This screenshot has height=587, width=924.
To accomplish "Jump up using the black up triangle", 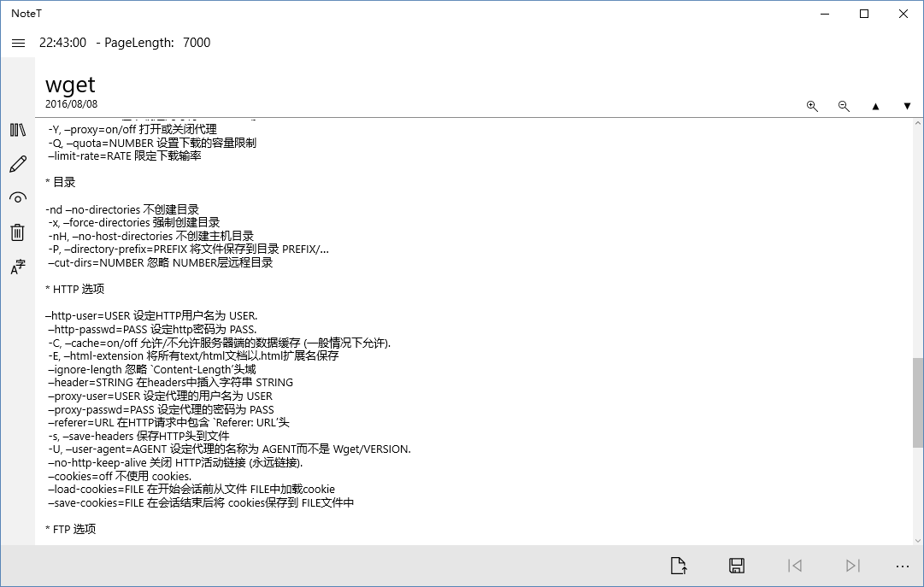I will (875, 106).
